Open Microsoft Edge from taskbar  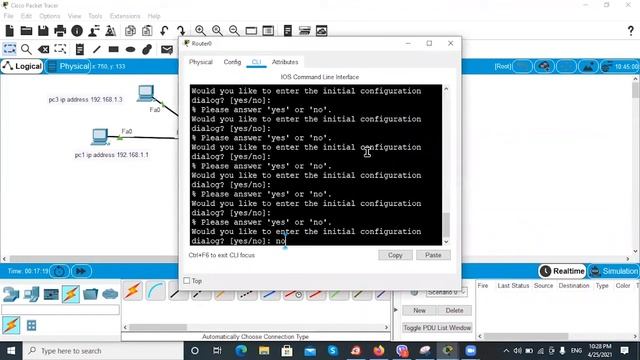(241, 351)
